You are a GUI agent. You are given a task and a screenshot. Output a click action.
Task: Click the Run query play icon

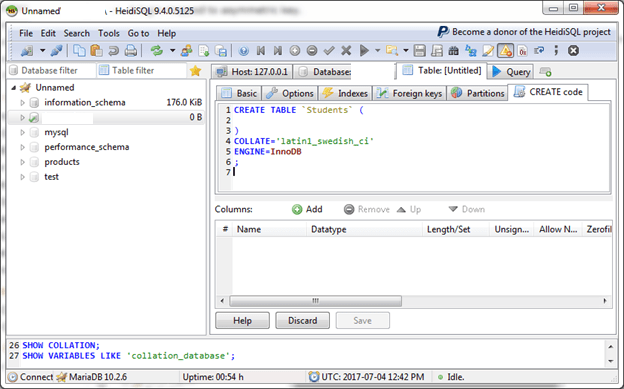click(364, 51)
